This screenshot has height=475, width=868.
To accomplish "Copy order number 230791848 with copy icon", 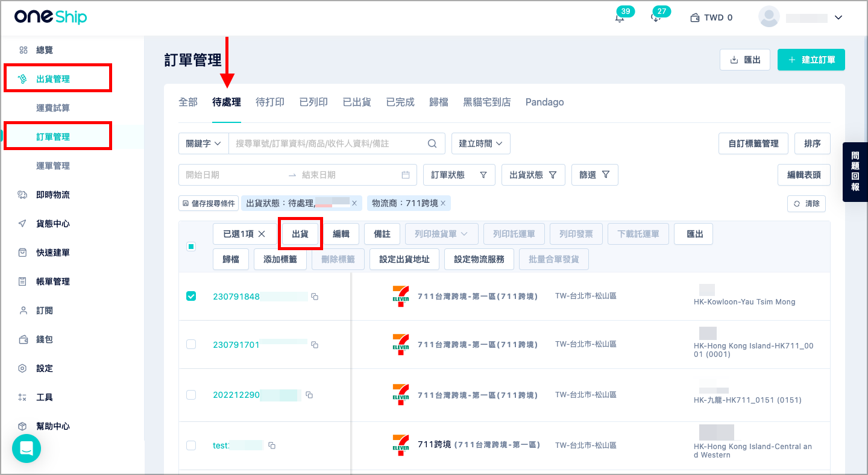I will (315, 297).
